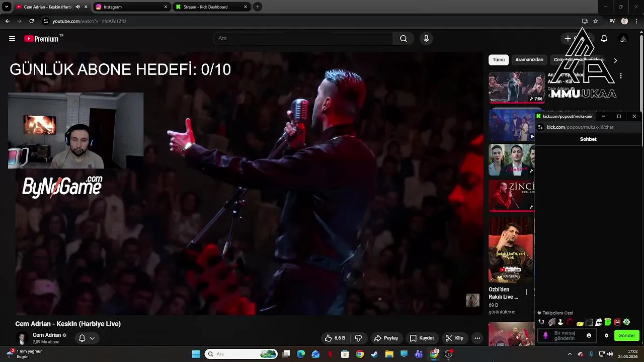This screenshot has width=644, height=362.
Task: Open Steam from the taskbar
Action: pyautogui.click(x=374, y=354)
